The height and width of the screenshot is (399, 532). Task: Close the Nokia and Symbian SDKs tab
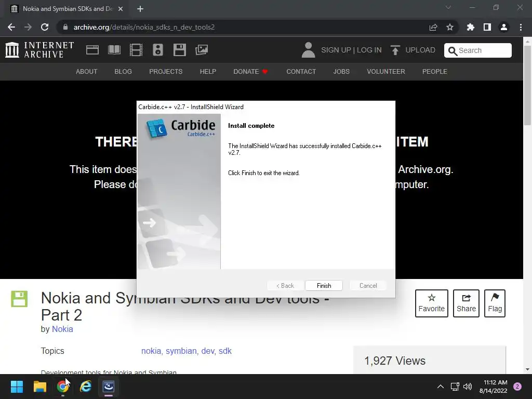coord(121,9)
